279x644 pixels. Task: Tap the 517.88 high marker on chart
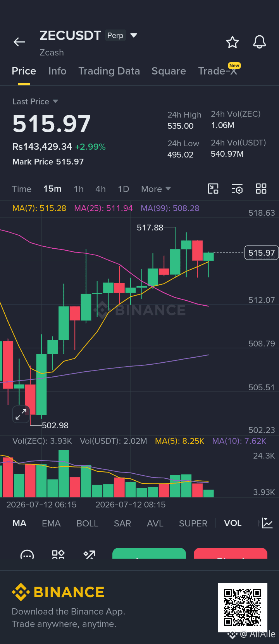tap(150, 228)
